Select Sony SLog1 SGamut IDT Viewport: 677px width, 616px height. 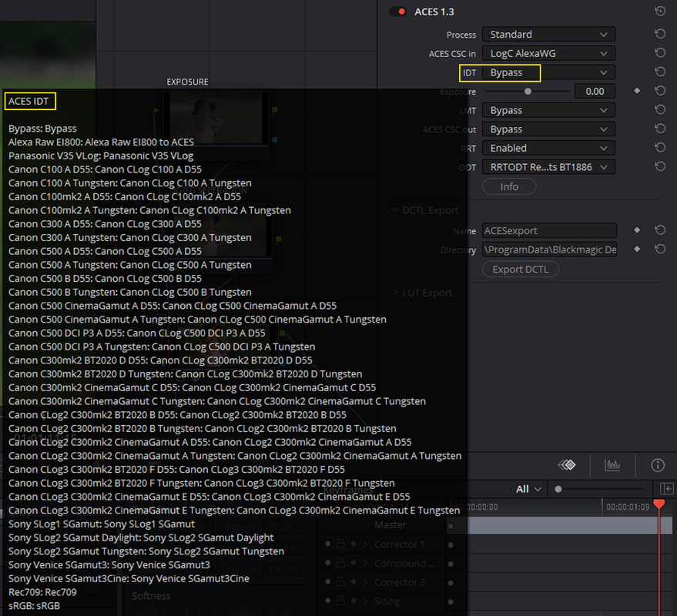click(x=102, y=524)
